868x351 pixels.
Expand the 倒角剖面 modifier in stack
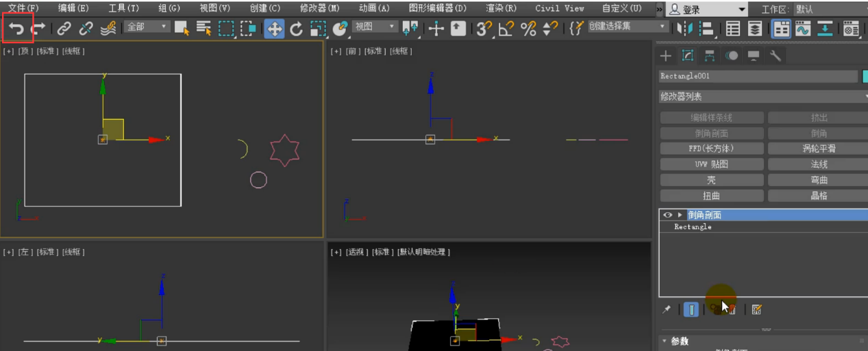coord(680,215)
